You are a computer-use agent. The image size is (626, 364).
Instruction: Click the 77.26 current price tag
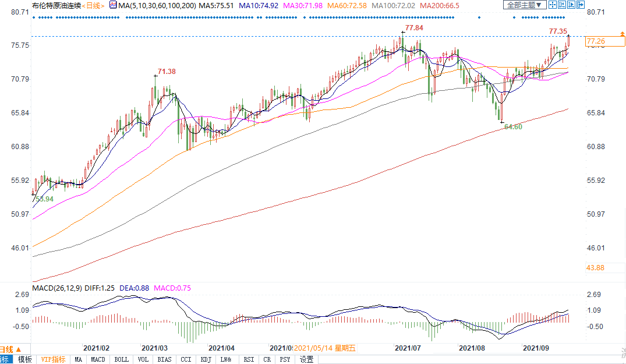point(596,41)
